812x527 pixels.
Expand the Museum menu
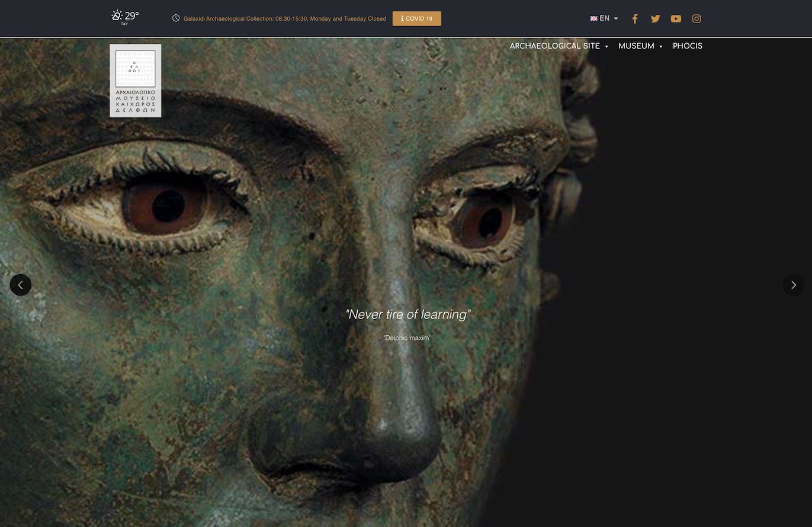641,46
